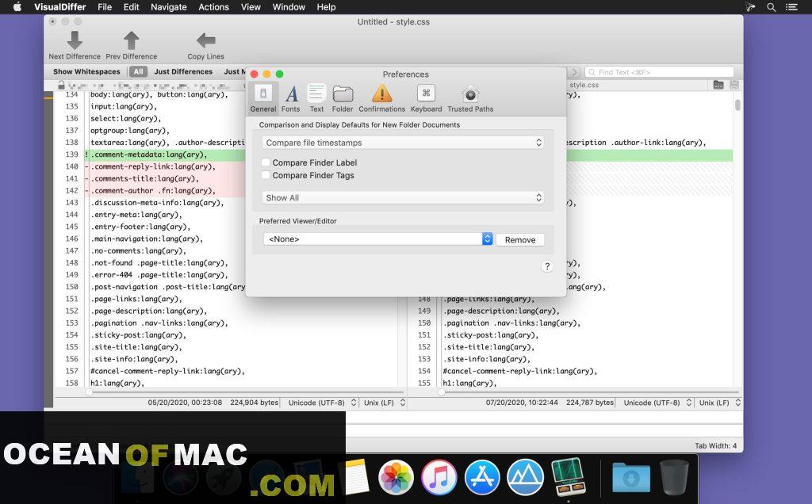Select line 139 .comment-metadata:lang(ary)
Screen dimensions: 812x504
click(x=150, y=155)
